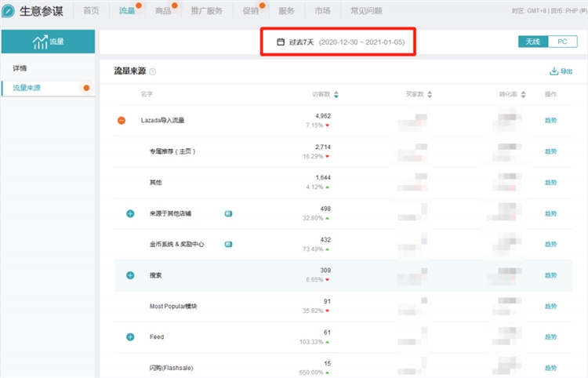
Task: Click the 操作 column header
Action: point(550,94)
